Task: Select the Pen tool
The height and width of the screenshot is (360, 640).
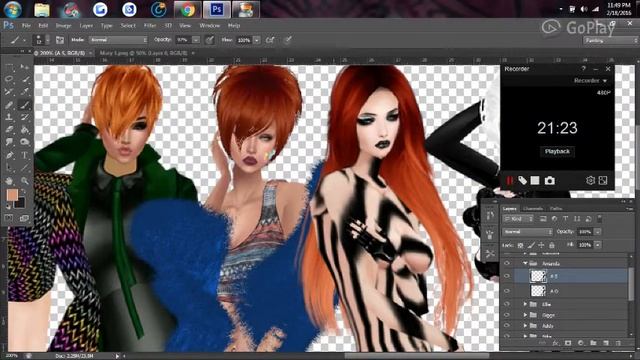Action: click(x=9, y=155)
